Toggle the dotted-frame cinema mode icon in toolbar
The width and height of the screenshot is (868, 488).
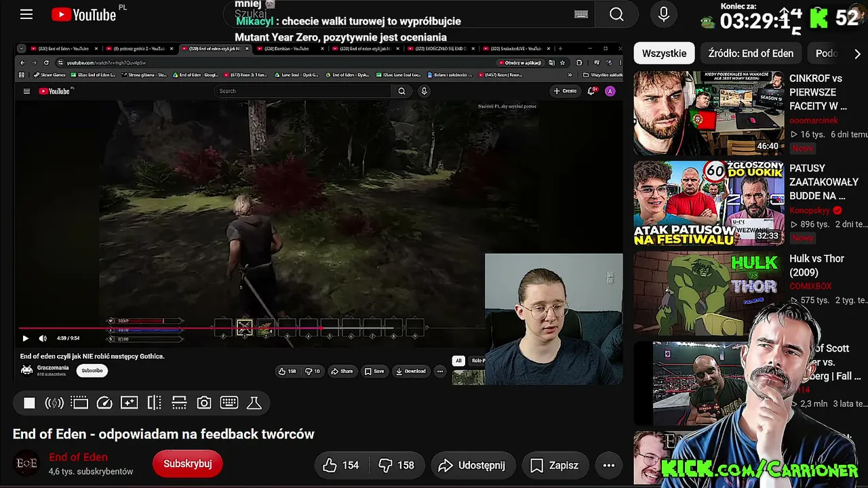click(79, 403)
